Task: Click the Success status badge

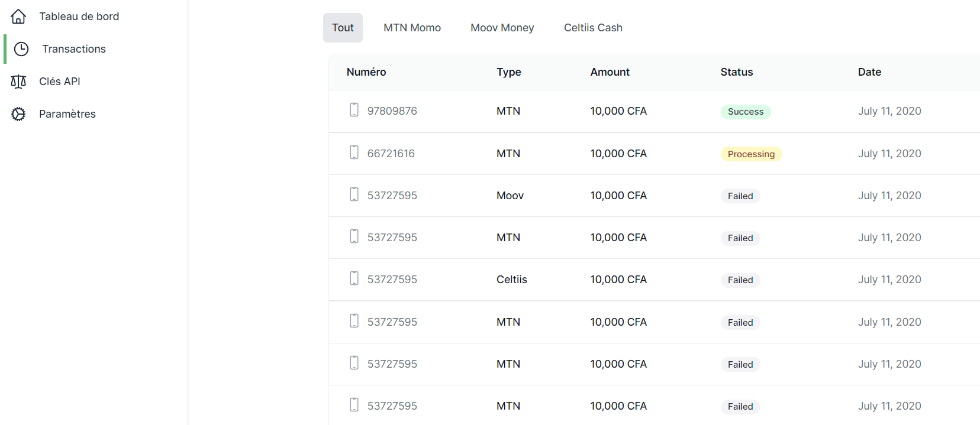Action: click(746, 112)
